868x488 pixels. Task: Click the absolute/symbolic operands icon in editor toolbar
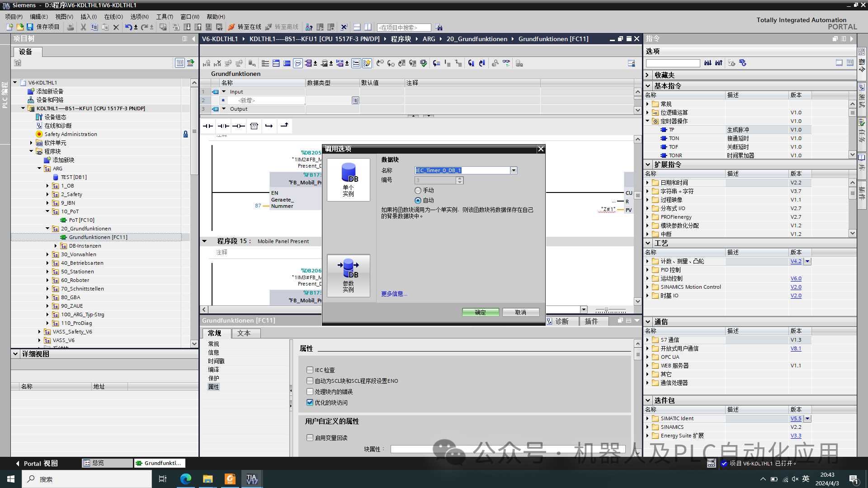[309, 63]
